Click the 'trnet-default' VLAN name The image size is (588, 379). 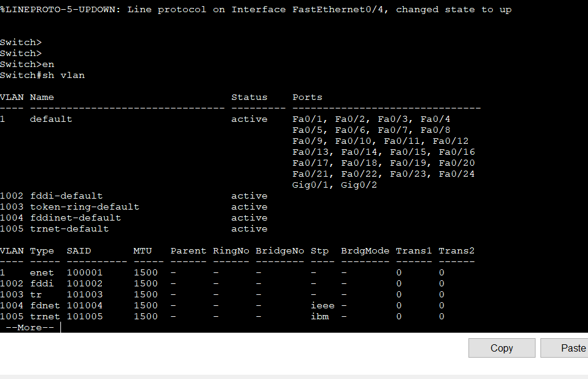[x=70, y=229]
